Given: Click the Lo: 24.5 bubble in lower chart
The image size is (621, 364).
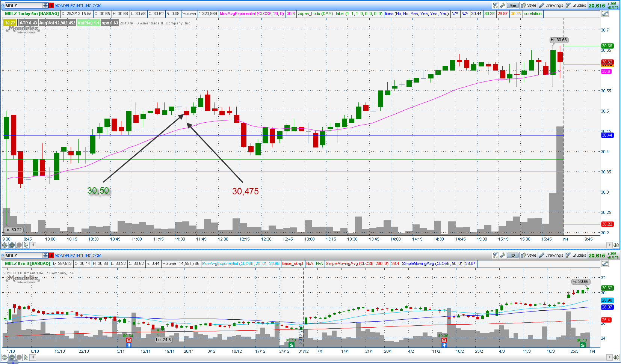Looking at the screenshot, I should [164, 340].
